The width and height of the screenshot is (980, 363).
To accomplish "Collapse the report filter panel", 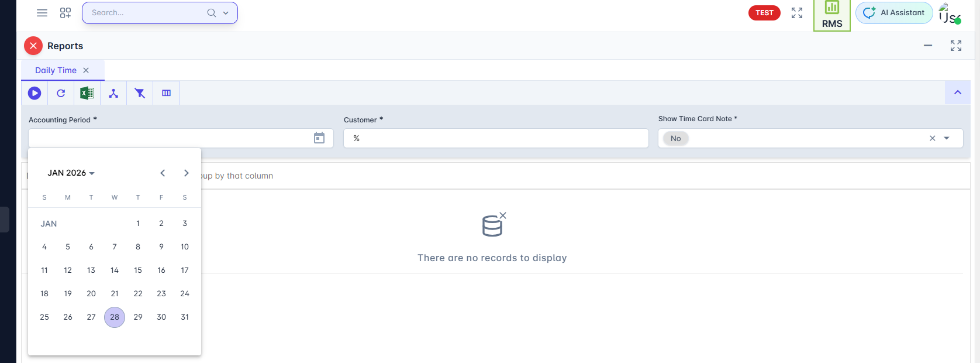I will (958, 93).
